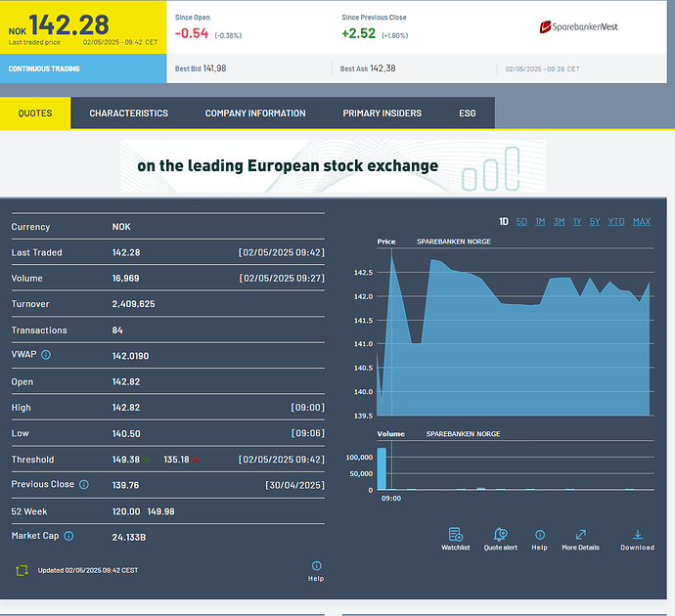Viewport: 675px width, 616px height.
Task: Open the Market Cap info icon
Action: [x=68, y=536]
